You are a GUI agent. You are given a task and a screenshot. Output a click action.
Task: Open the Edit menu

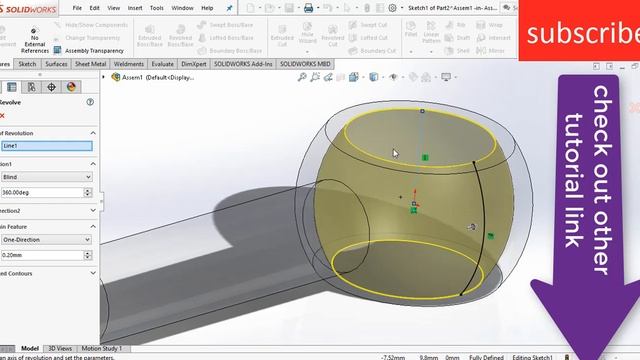pyautogui.click(x=95, y=8)
